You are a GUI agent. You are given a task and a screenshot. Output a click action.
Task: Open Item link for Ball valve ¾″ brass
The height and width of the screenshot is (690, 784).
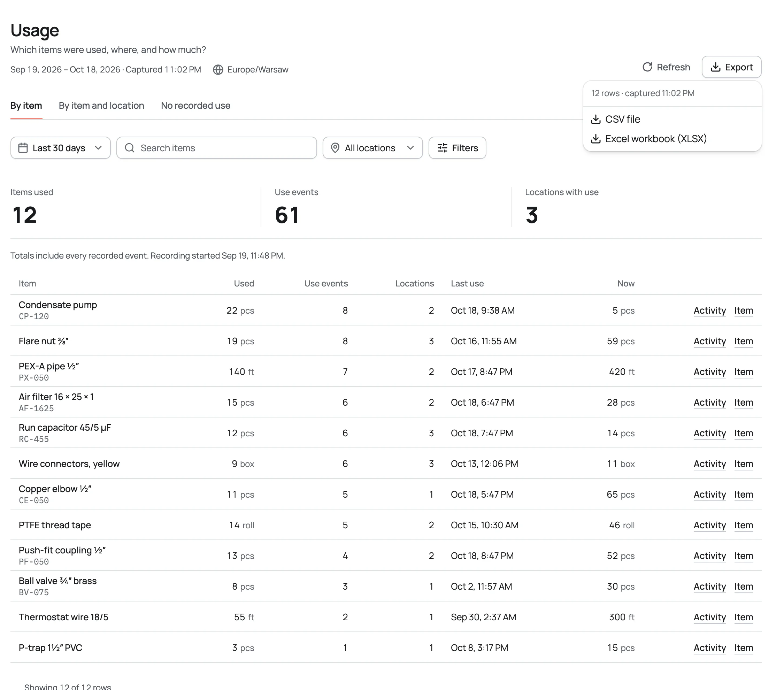coord(743,587)
